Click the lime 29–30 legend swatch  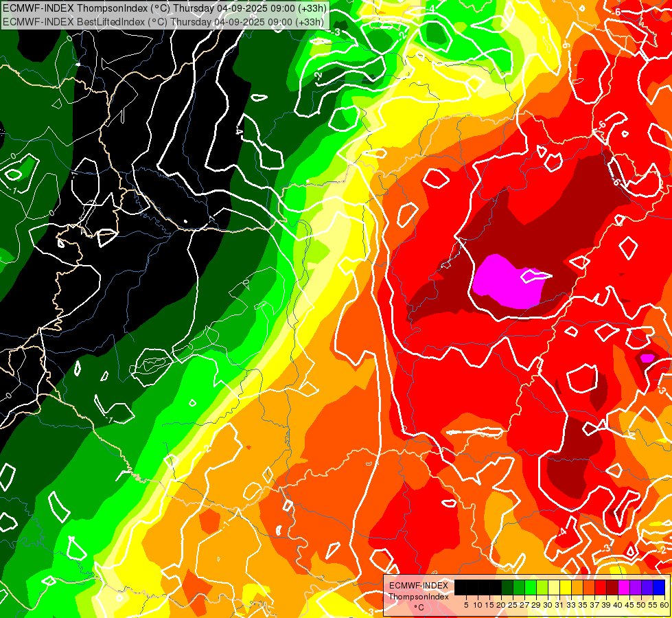click(x=542, y=587)
